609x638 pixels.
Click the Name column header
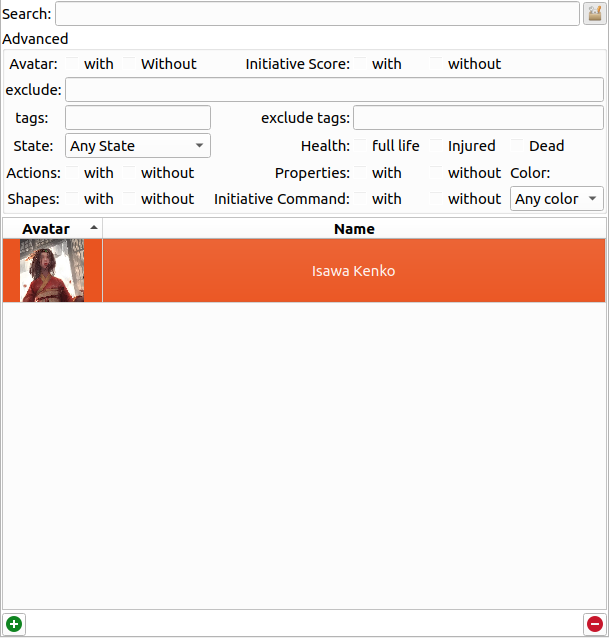point(354,229)
